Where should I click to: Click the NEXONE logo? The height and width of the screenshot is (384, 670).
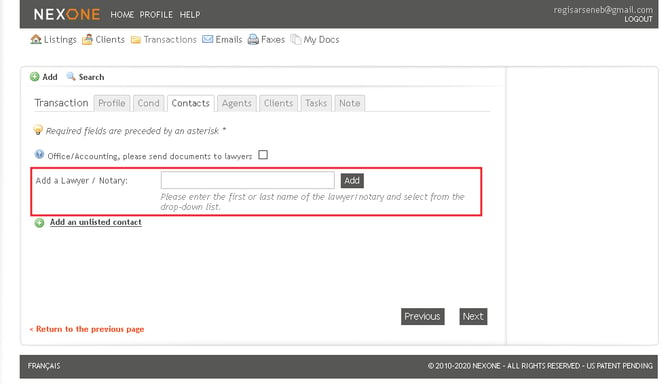pos(67,15)
